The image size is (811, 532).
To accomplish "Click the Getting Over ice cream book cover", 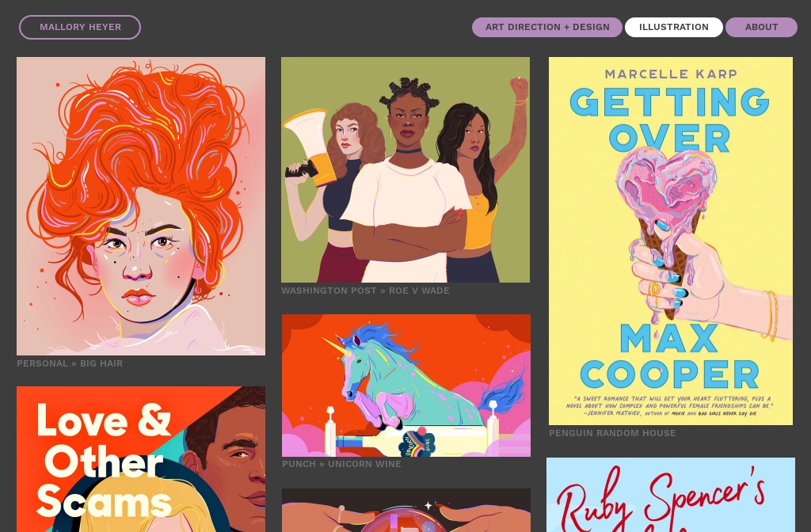I will (x=671, y=241).
